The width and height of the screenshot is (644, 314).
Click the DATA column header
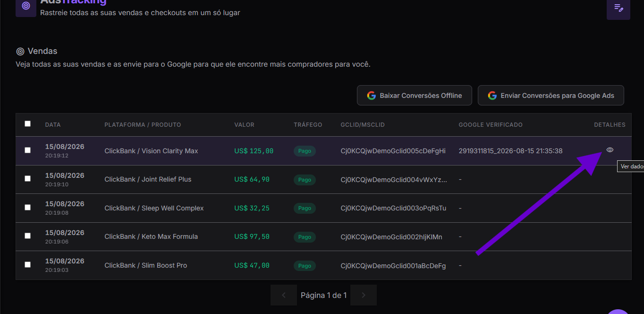53,125
